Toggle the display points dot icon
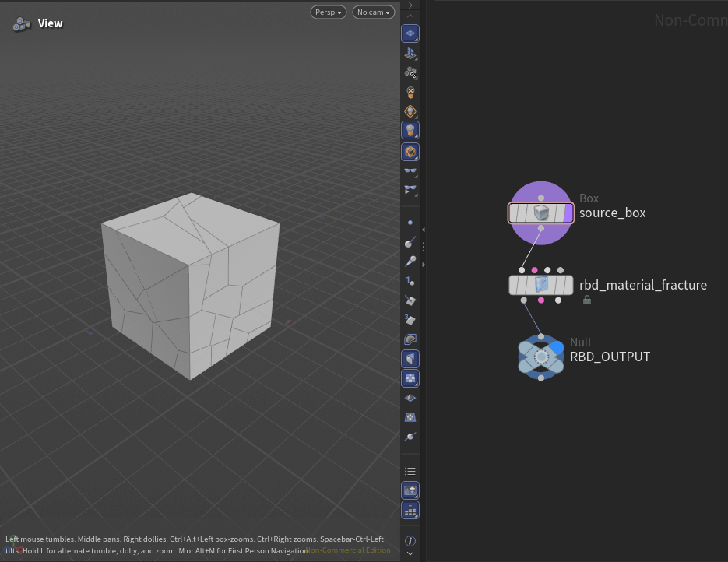Screen dimensions: 728x562 point(410,223)
